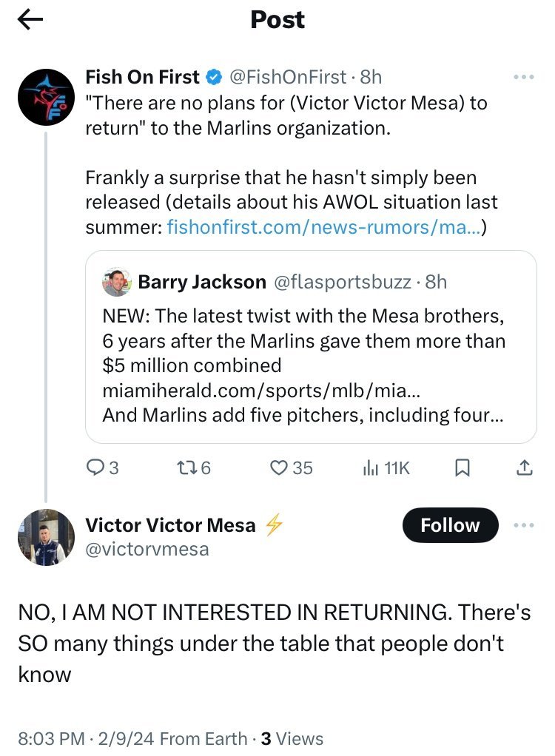Open Fish On First profile avatar
Viewport: 555px width, 756px height.
[46, 98]
